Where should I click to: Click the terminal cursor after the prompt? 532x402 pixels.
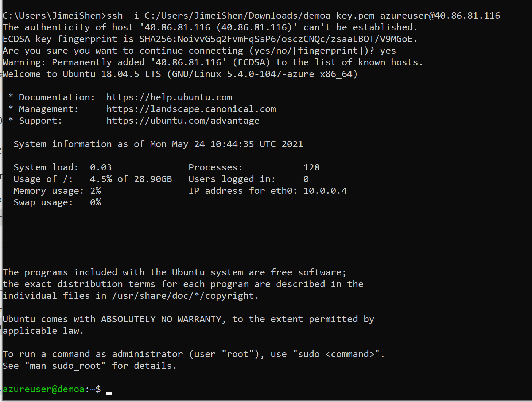pyautogui.click(x=109, y=393)
